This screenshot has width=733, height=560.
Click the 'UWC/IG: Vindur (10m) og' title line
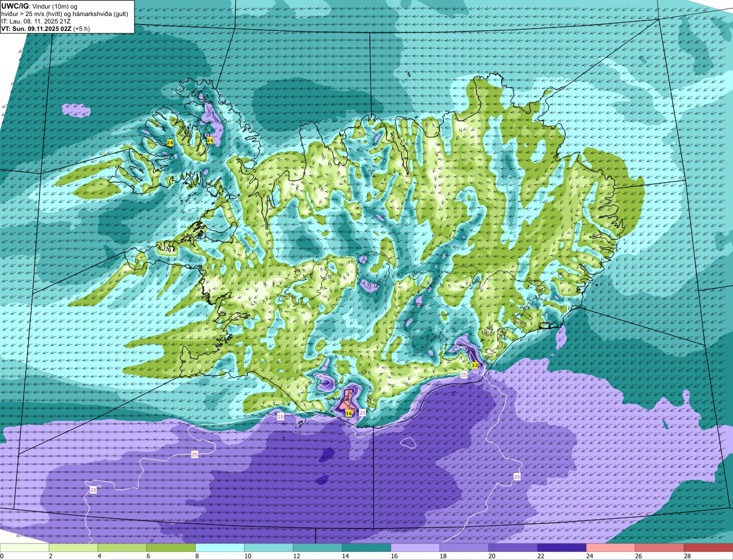pos(39,6)
